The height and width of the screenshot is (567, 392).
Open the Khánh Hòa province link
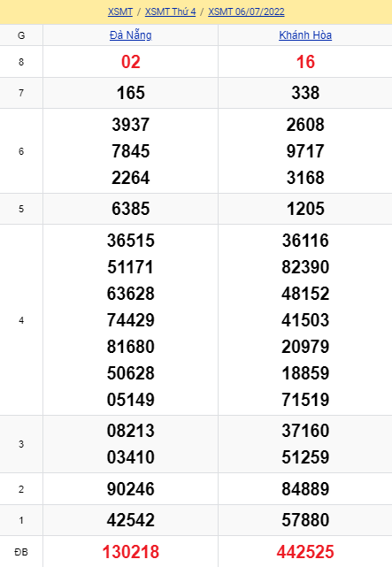305,35
